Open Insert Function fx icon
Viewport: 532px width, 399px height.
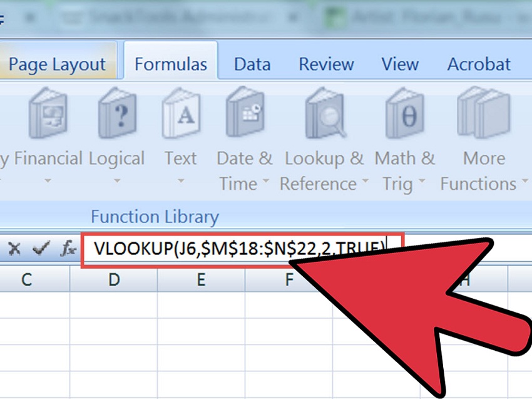(68, 249)
